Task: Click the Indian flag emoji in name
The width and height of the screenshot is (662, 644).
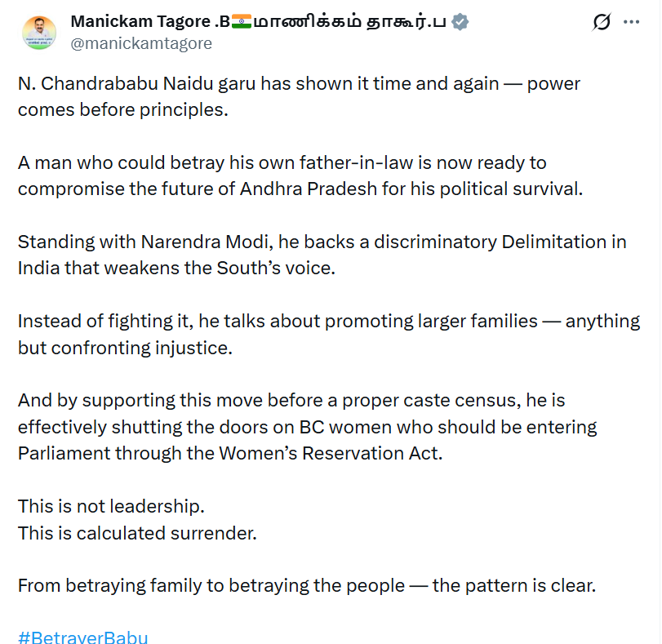Action: (x=242, y=22)
